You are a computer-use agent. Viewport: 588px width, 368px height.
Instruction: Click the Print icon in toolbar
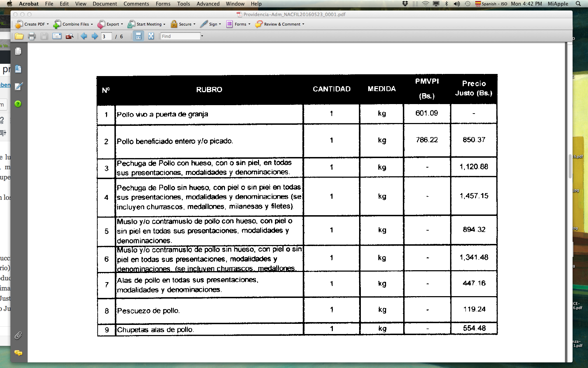31,36
